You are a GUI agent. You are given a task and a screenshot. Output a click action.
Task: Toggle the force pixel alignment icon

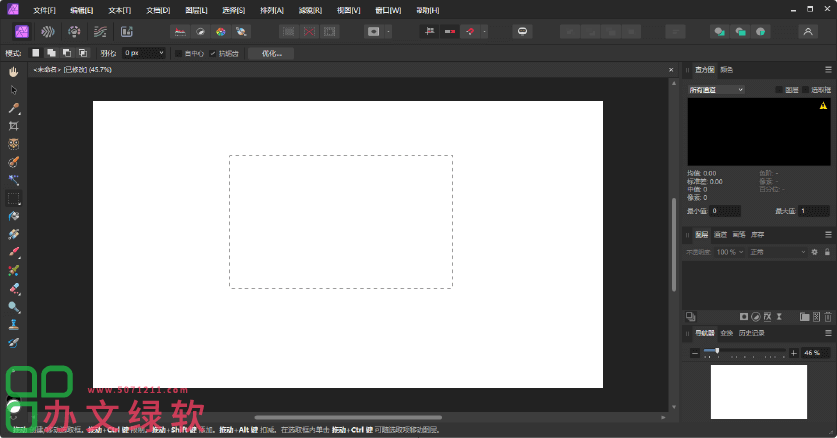tap(429, 32)
